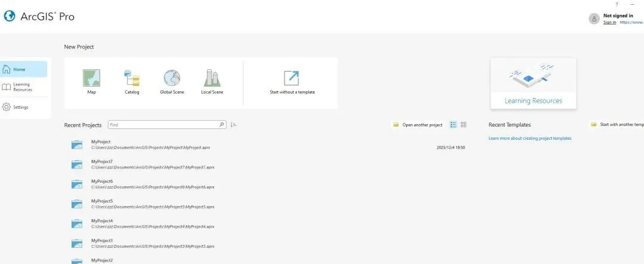Switch recent projects to list view
Viewport: 644px width, 264px height.
click(453, 125)
